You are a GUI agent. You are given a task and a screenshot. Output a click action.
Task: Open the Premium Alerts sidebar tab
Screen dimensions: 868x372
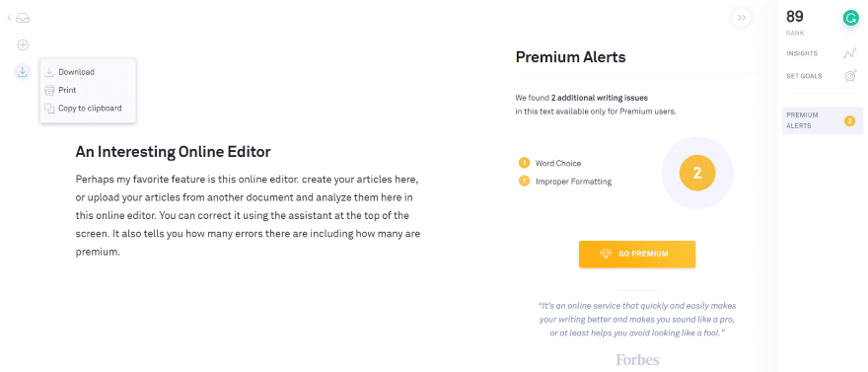coord(822,120)
